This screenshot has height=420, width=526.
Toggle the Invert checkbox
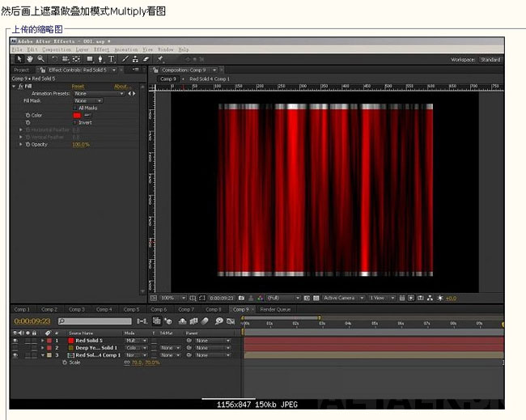(x=75, y=122)
